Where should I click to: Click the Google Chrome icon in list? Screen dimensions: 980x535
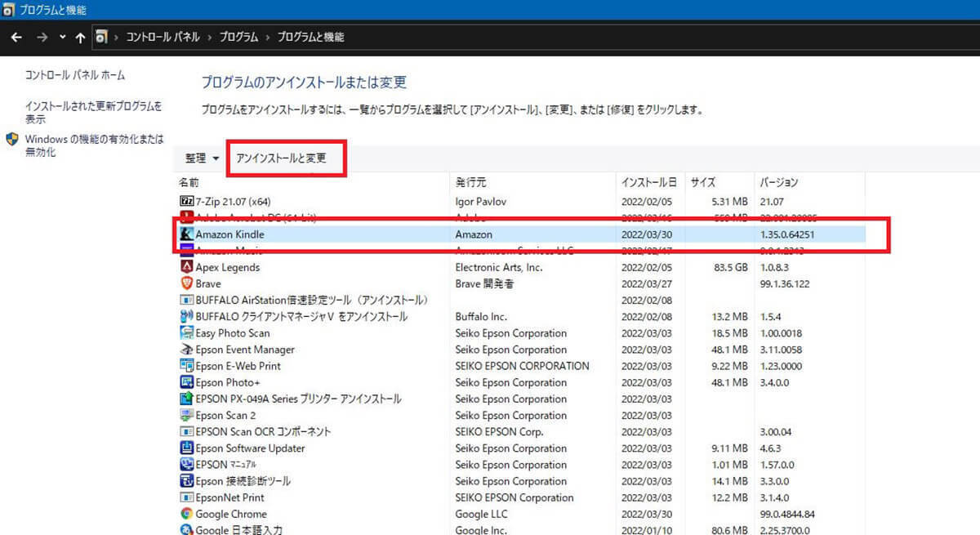(186, 514)
